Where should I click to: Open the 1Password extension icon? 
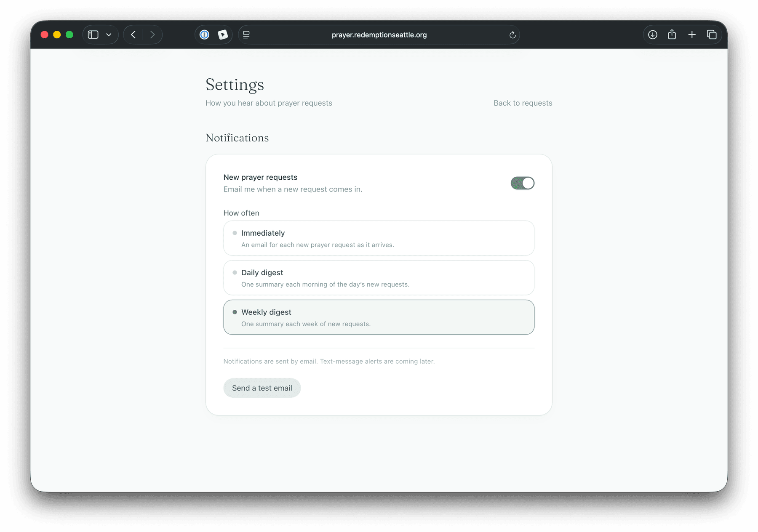[204, 35]
